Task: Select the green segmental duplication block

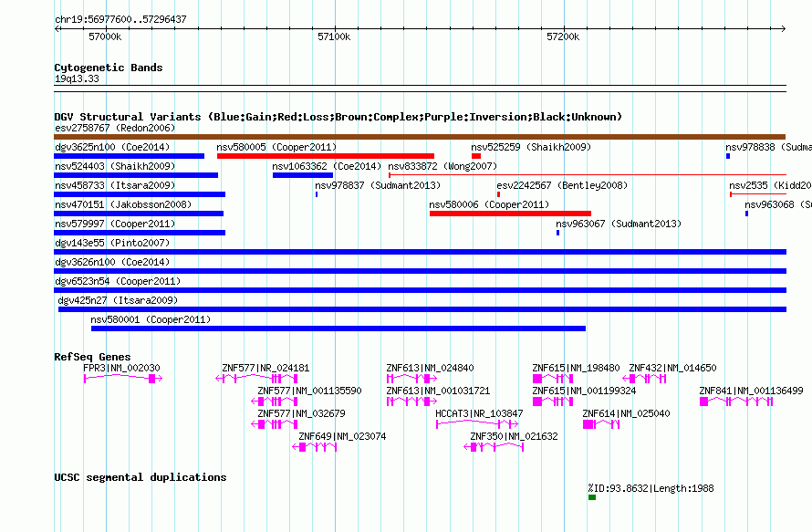Action: [x=592, y=497]
